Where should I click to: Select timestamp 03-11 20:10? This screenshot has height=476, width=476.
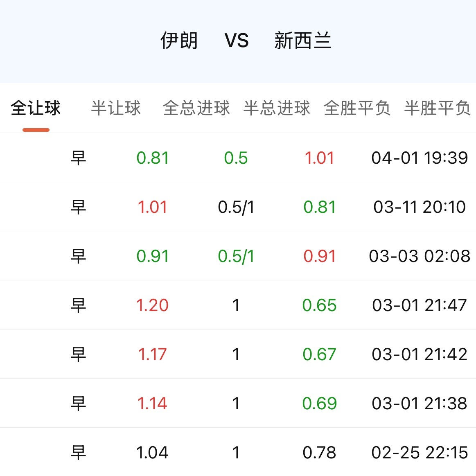coord(420,207)
